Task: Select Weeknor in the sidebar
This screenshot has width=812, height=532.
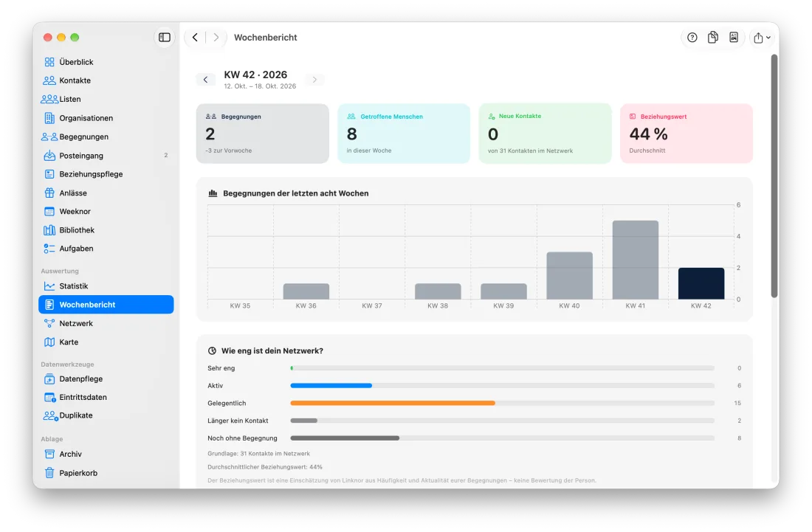Action: [x=106, y=211]
